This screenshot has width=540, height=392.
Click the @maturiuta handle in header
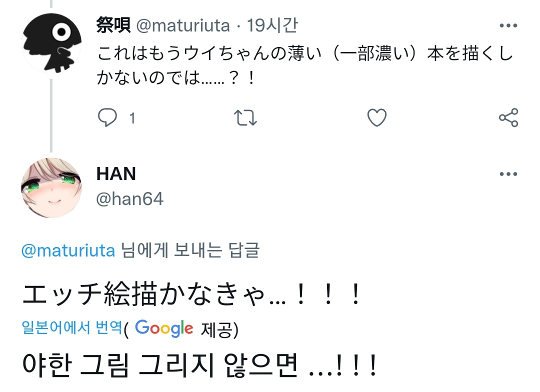coord(183,25)
